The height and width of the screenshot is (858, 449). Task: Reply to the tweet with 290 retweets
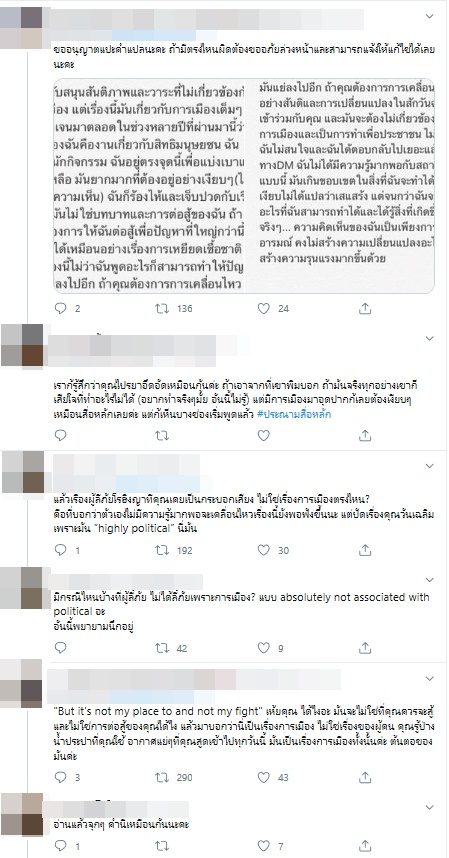point(60,776)
